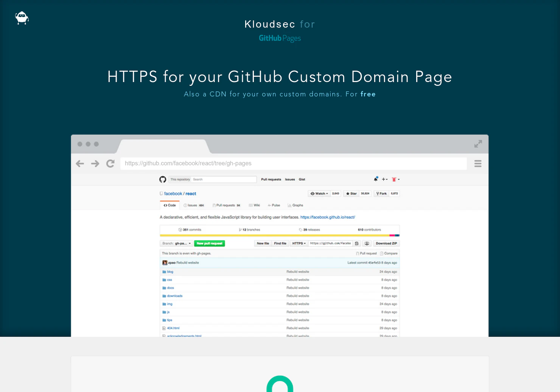Screen dimensions: 560x392
Task: Click the copy URL clipboard icon
Action: tap(356, 243)
